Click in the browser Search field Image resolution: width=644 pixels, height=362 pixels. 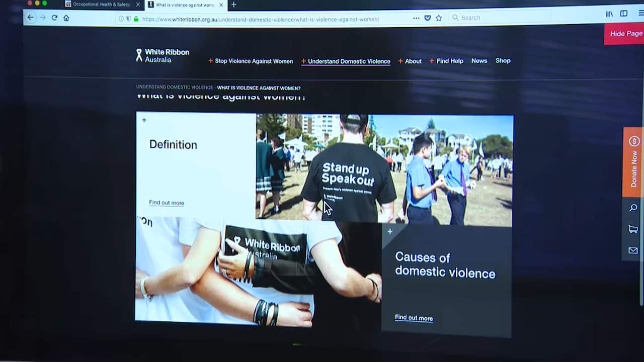[x=503, y=18]
